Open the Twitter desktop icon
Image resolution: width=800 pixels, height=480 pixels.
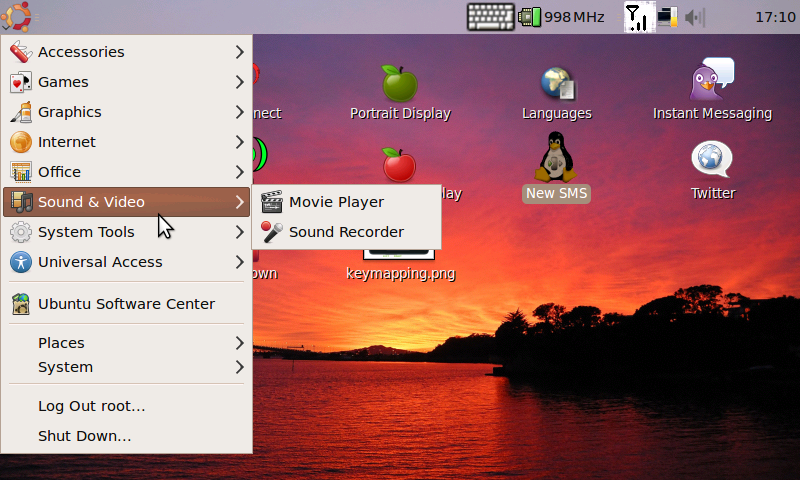(712, 160)
